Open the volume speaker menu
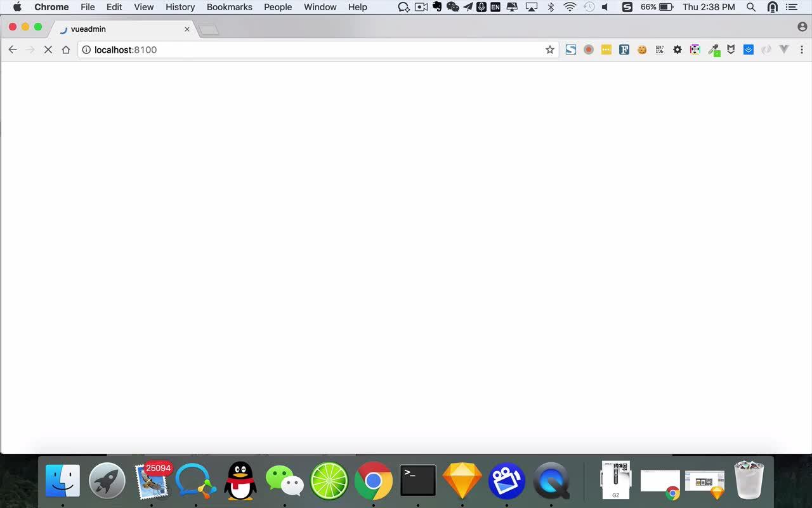This screenshot has width=812, height=508. [x=605, y=7]
